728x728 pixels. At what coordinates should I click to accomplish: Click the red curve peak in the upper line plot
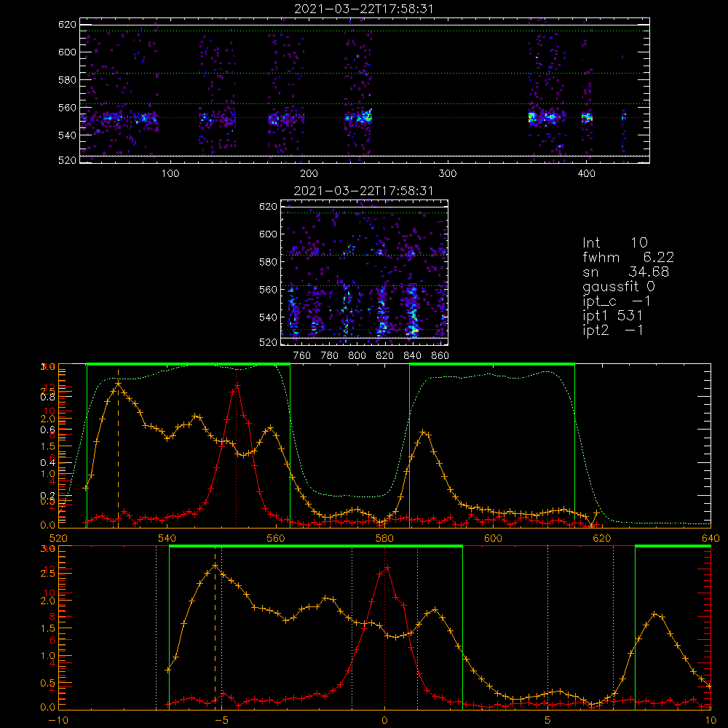(237, 385)
